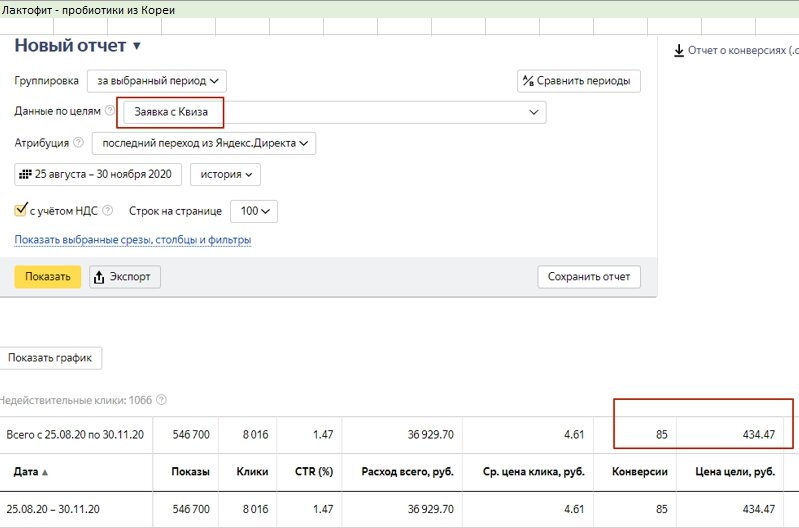Screen dimensions: 799x528
Task: Click spreadsheet title cell Лактофит - пробиотики из Кореи
Action: pyautogui.click(x=88, y=10)
